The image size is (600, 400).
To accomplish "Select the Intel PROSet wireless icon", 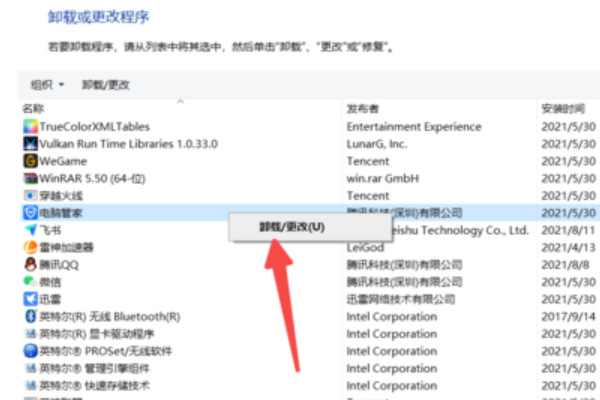I will pyautogui.click(x=31, y=351).
